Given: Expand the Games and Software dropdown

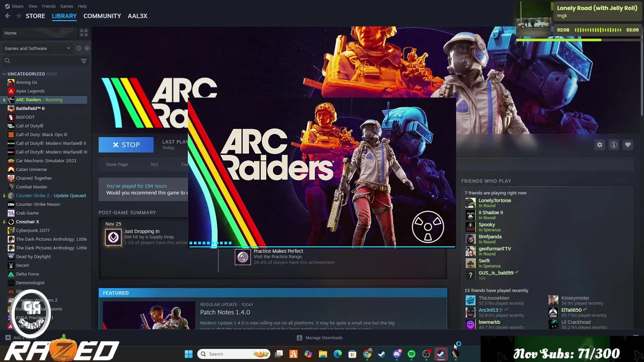Looking at the screenshot, I should tap(37, 48).
